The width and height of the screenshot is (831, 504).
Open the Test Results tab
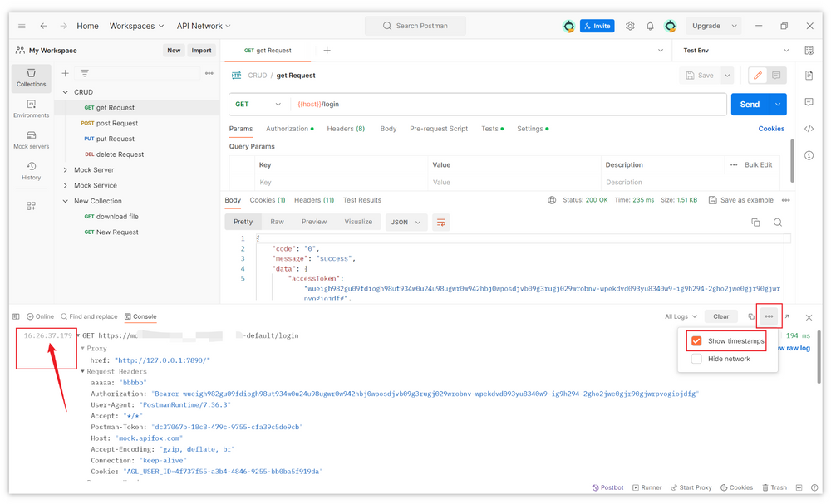pos(362,200)
